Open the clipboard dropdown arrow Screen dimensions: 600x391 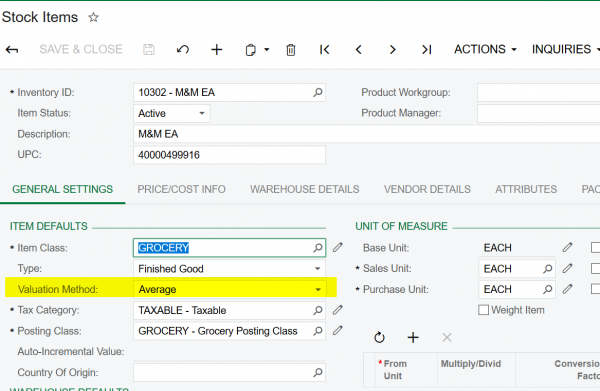(x=267, y=50)
